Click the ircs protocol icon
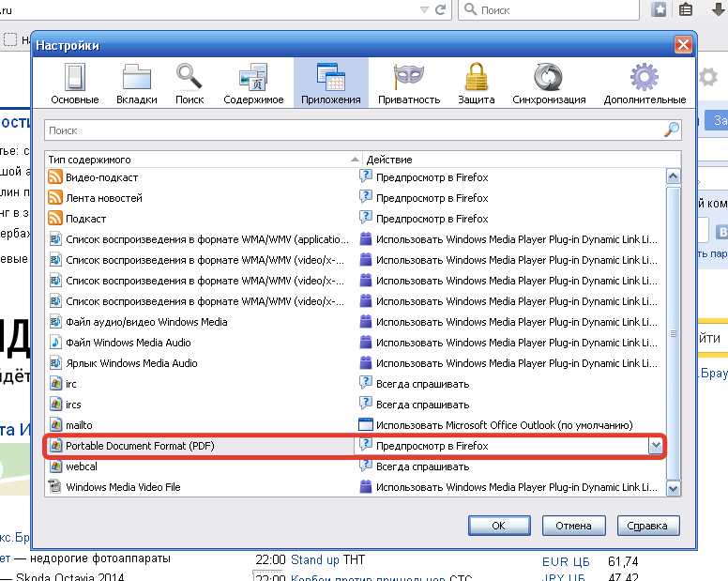The image size is (728, 581). (x=55, y=404)
